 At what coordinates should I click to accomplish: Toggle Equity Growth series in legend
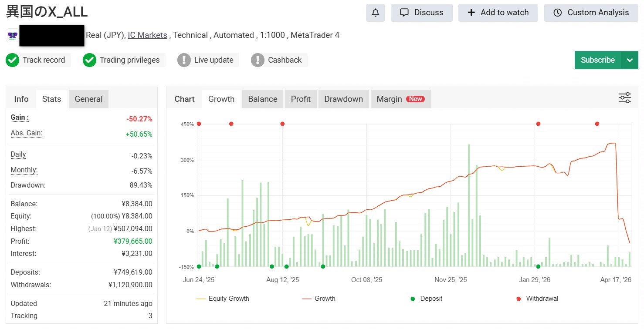(x=223, y=299)
